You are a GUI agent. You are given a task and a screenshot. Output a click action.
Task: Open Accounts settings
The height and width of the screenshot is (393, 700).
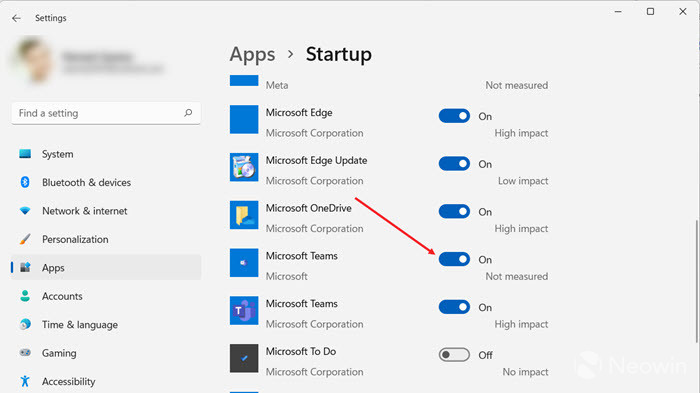106,296
